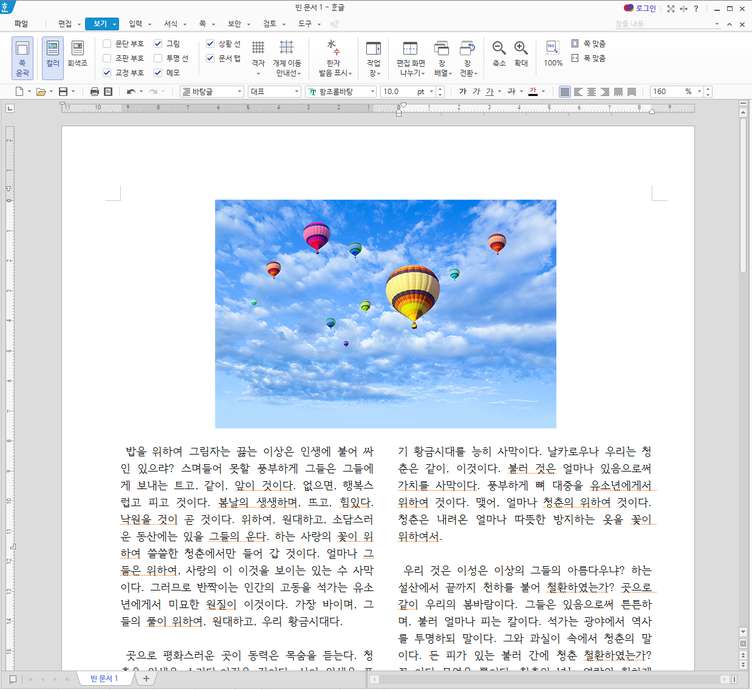
Task: Open 편집 화면 나누기 split screen options
Action: coord(411,58)
